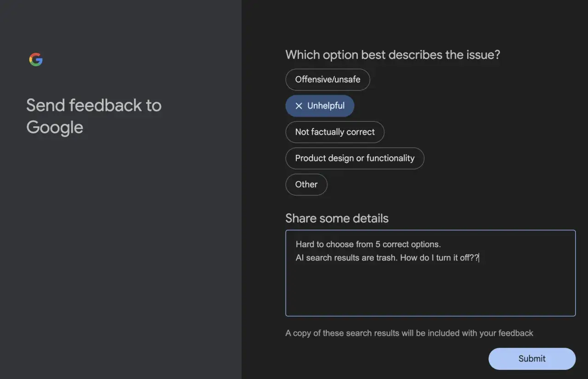588x379 pixels.
Task: Focus the Share some details text box
Action: coord(430,289)
